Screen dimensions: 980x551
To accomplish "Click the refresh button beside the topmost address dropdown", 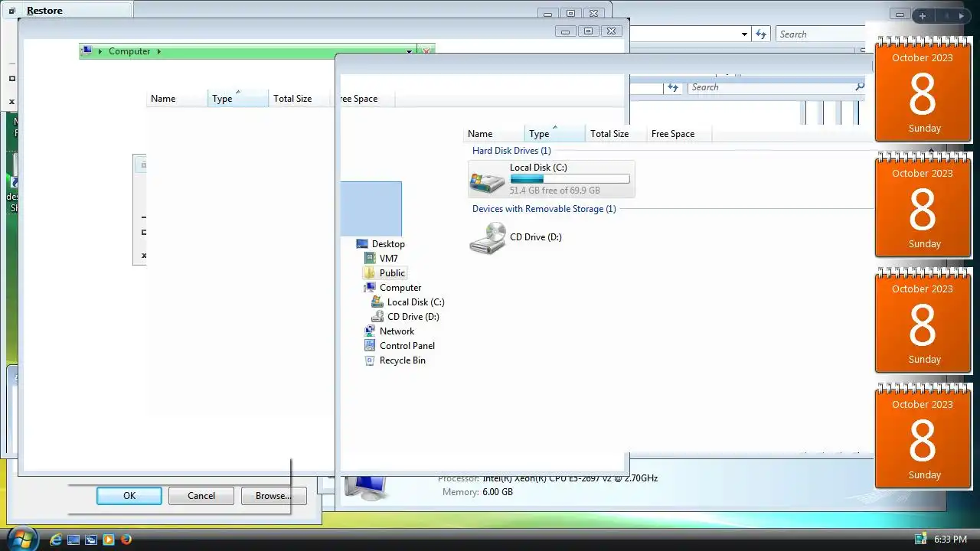I will pos(761,34).
